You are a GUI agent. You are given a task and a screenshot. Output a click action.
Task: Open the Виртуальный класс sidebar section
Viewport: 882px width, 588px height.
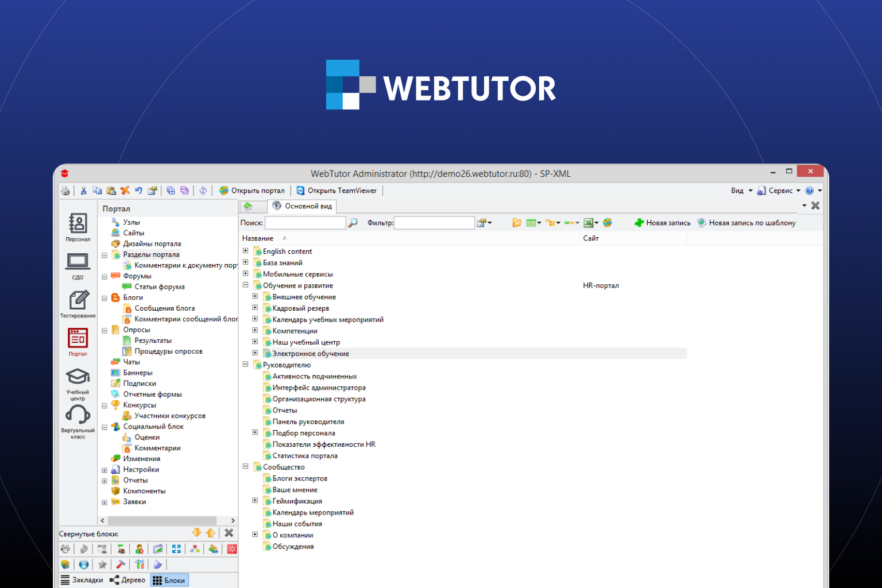78,422
